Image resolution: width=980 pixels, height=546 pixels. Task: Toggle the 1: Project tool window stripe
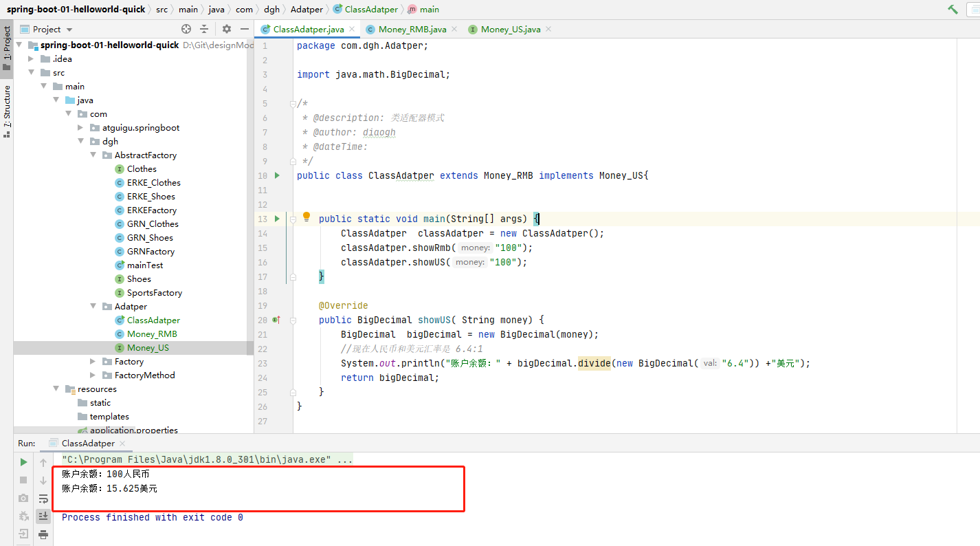(7, 48)
